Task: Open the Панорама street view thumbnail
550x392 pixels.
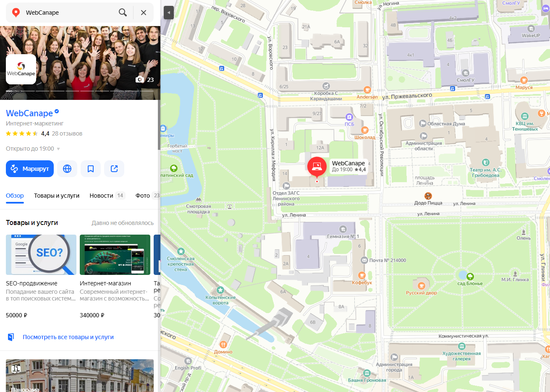Action: point(80,376)
